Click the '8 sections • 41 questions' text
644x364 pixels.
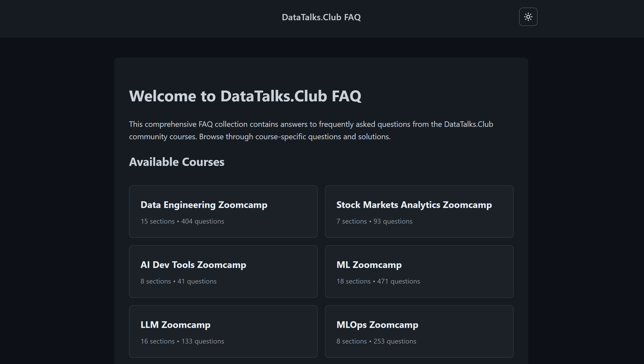tap(178, 281)
